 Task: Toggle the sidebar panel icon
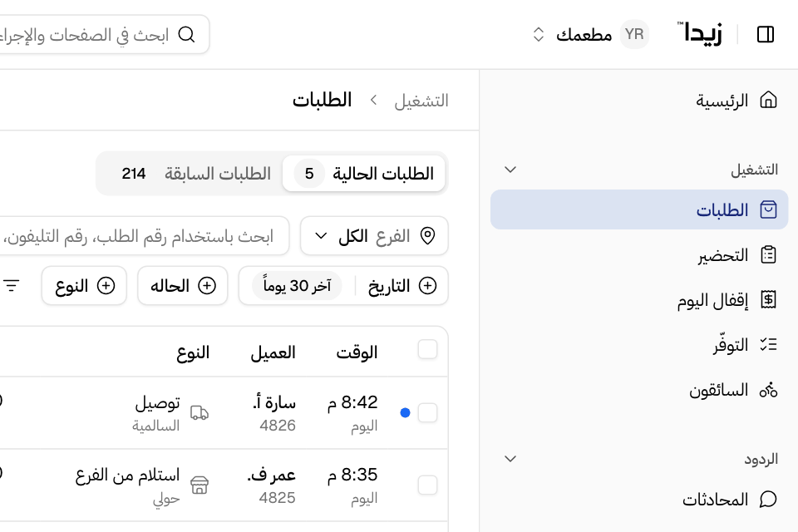[x=765, y=34]
